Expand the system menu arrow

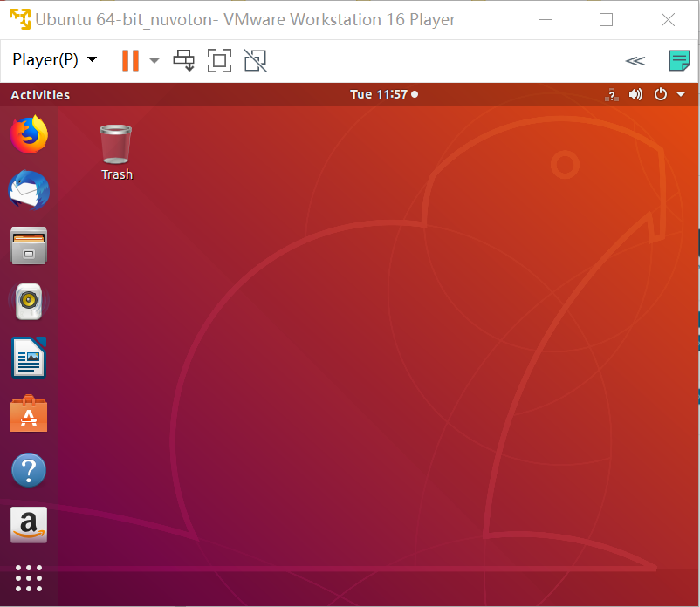pos(681,94)
